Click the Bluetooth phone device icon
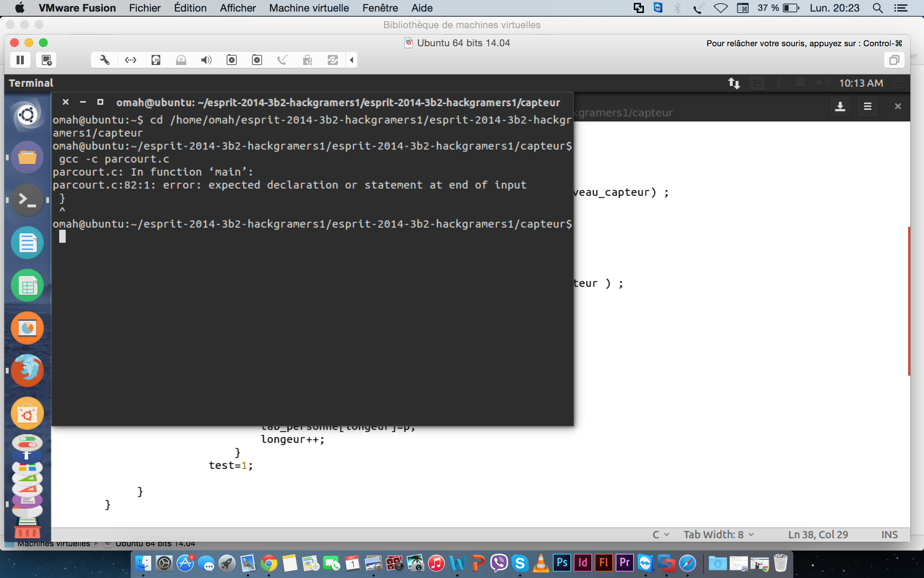924x578 pixels. point(282,60)
